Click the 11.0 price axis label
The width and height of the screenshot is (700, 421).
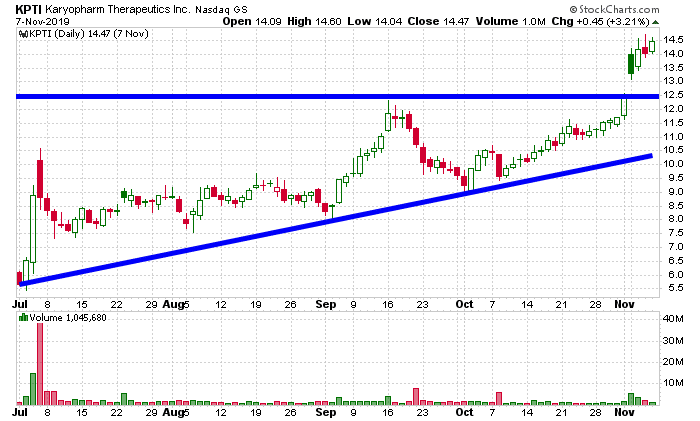pyautogui.click(x=673, y=137)
